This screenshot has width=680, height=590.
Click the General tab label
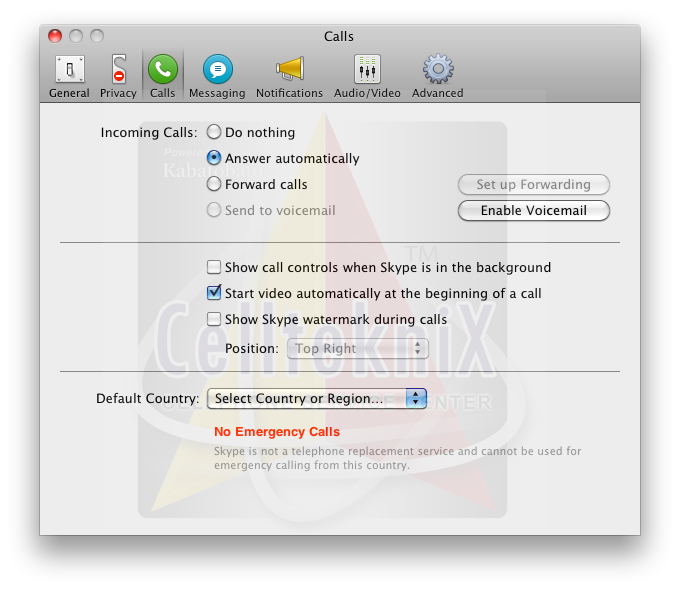(x=69, y=93)
